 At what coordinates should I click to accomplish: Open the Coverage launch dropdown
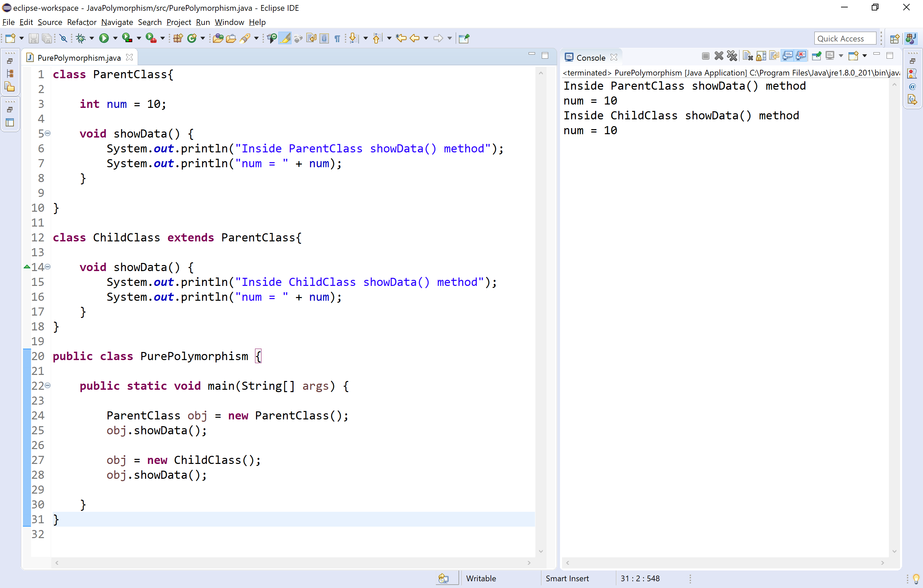click(x=139, y=38)
